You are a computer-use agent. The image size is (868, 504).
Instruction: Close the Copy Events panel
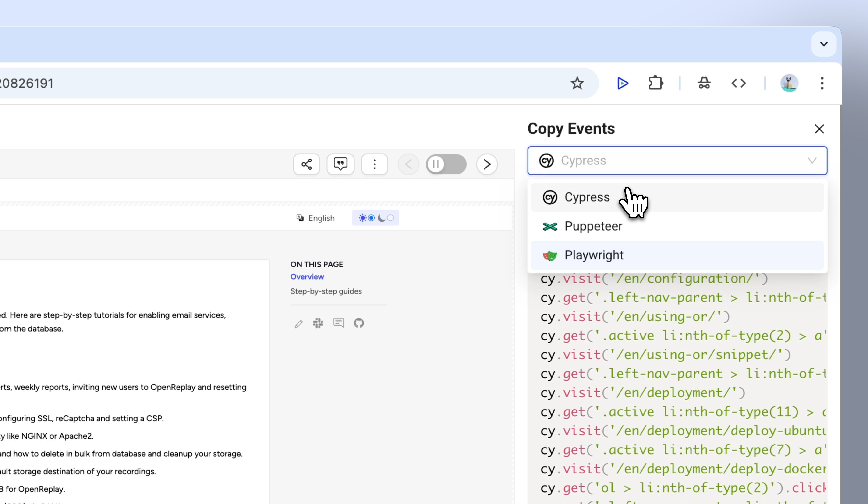(x=819, y=129)
